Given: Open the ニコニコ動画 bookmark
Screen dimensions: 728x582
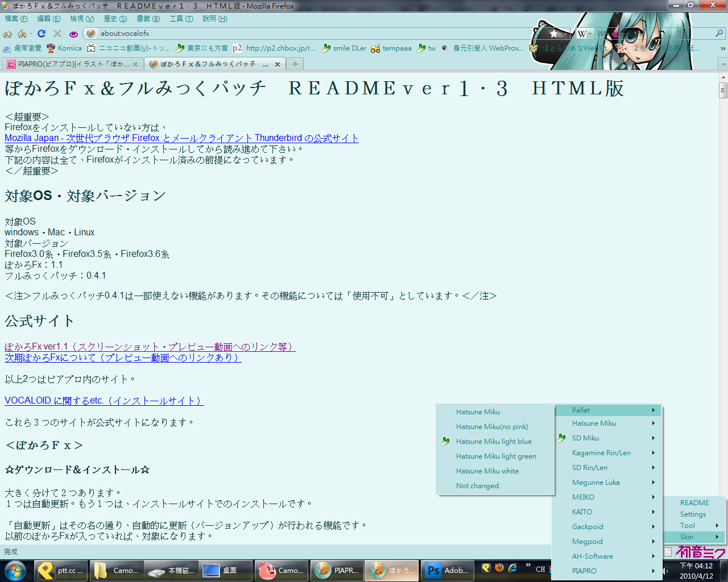Looking at the screenshot, I should click(129, 48).
